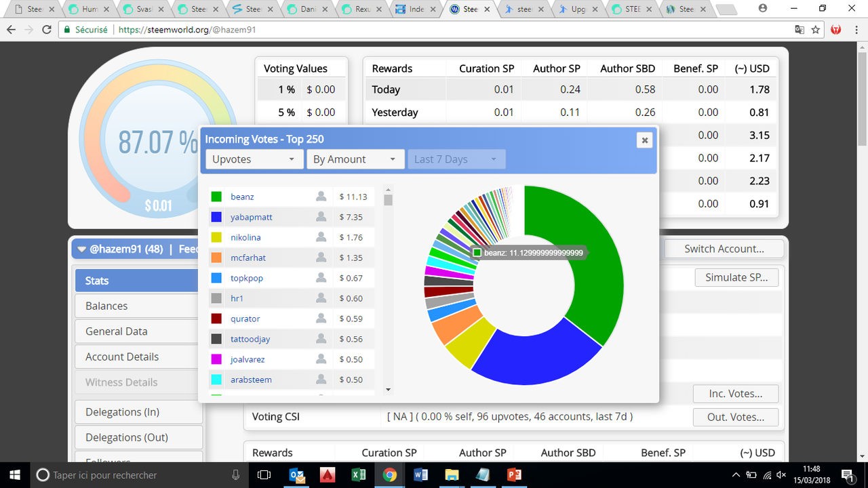The image size is (868, 488).
Task: Open the red extension icon in Chrome toolbar
Action: 836,30
